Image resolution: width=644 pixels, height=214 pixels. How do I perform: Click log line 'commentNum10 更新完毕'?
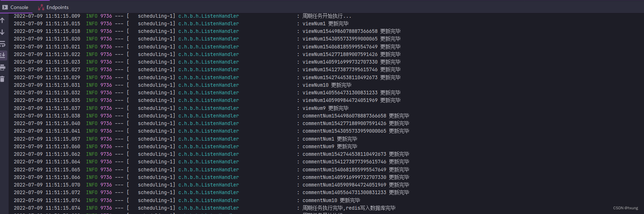pyautogui.click(x=331, y=200)
